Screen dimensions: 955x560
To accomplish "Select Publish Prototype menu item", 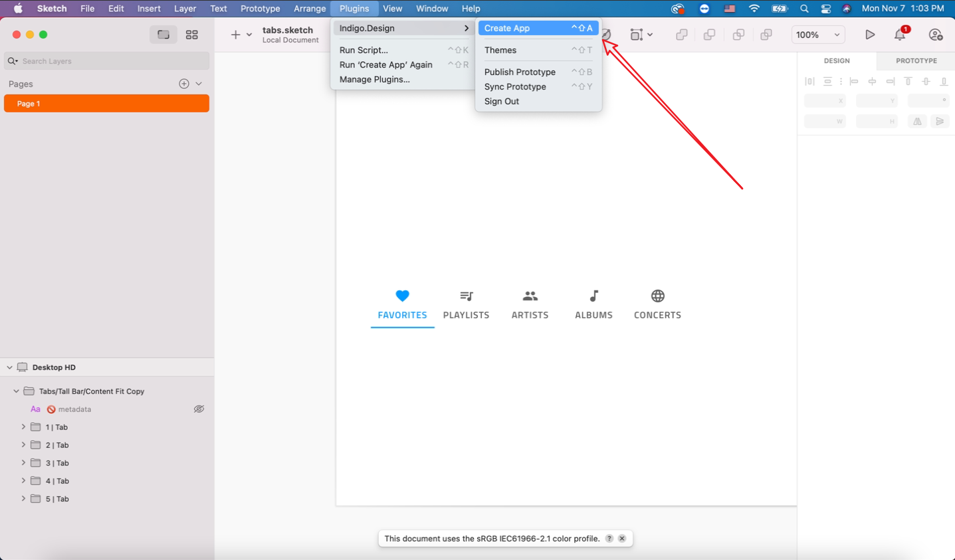I will point(538,72).
